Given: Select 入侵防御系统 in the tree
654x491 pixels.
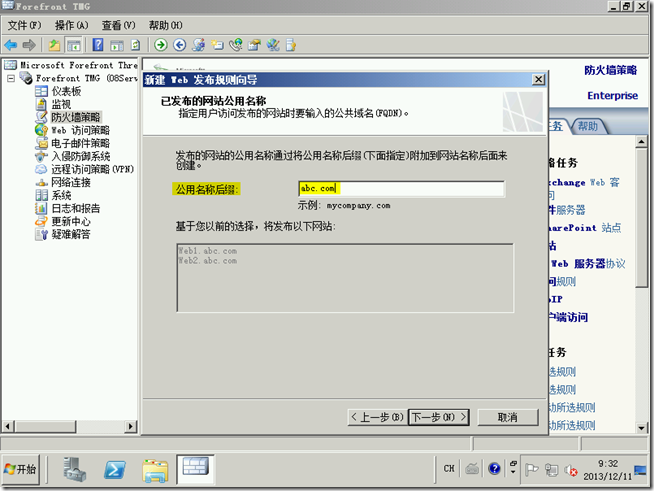Looking at the screenshot, I should pos(80,156).
